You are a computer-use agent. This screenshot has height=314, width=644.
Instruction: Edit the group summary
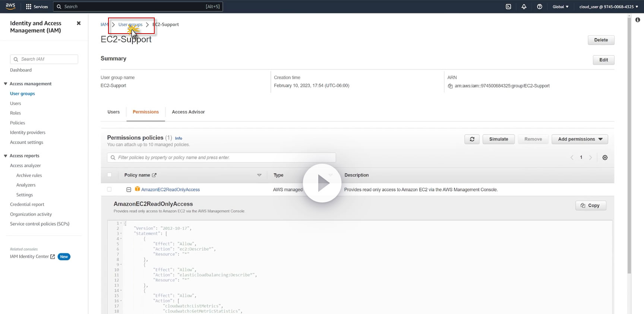(604, 60)
